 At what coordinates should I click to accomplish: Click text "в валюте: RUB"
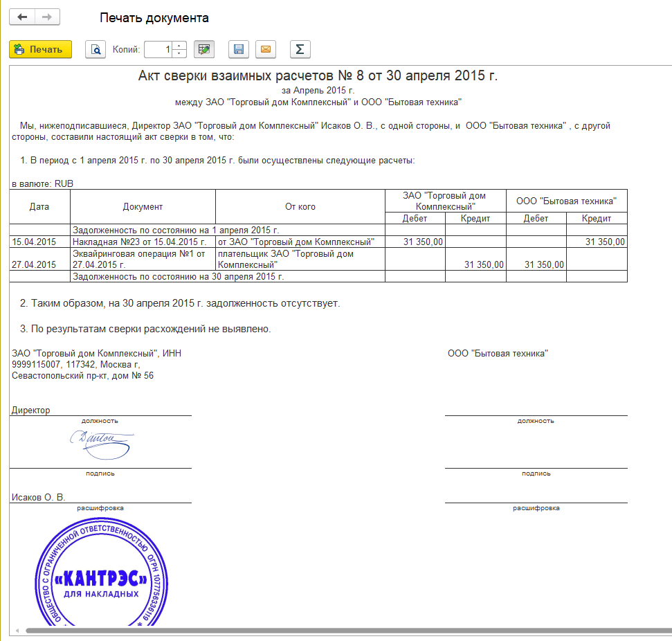point(42,184)
